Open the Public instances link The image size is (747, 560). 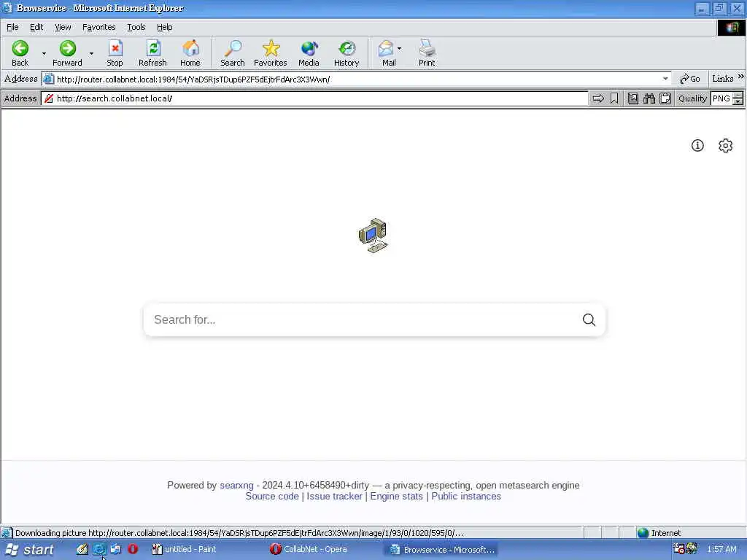pos(466,496)
